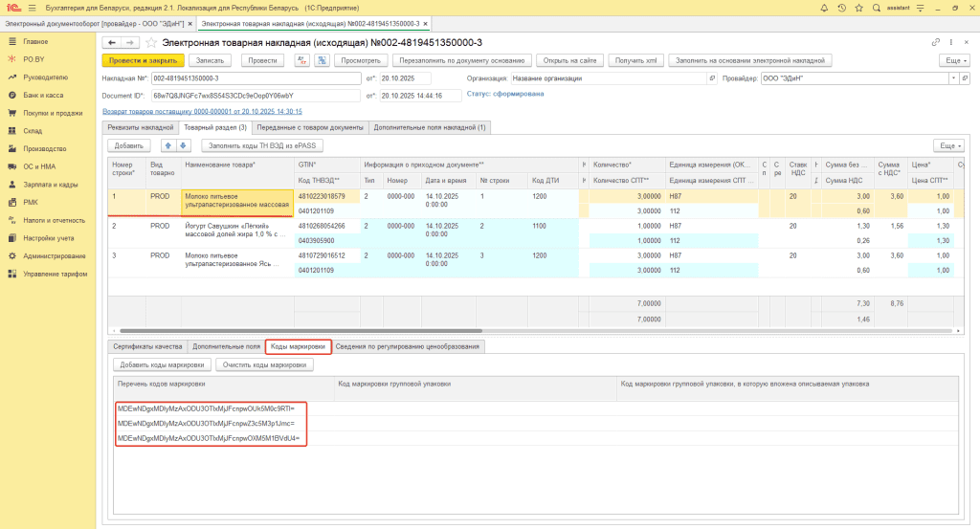Open the Возврат товаров поставщику link
This screenshot has width=980, height=529.
click(x=202, y=111)
